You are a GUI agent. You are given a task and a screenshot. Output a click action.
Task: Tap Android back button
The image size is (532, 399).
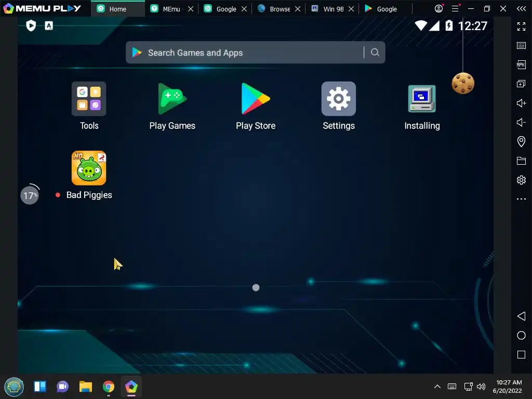pyautogui.click(x=521, y=316)
